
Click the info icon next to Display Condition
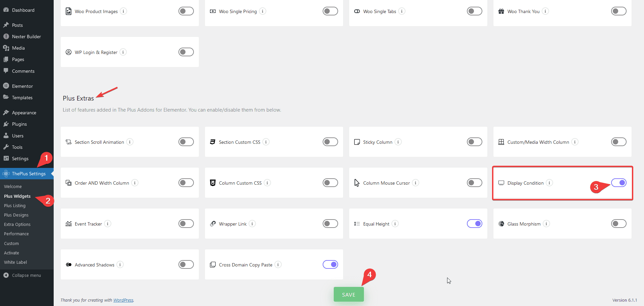[549, 183]
